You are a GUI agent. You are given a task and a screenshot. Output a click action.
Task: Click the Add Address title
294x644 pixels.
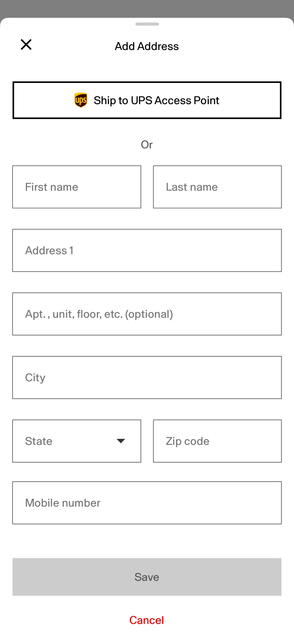(x=146, y=46)
